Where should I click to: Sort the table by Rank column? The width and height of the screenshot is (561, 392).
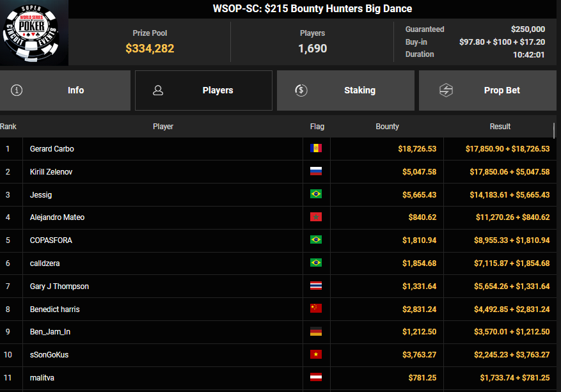[8, 127]
